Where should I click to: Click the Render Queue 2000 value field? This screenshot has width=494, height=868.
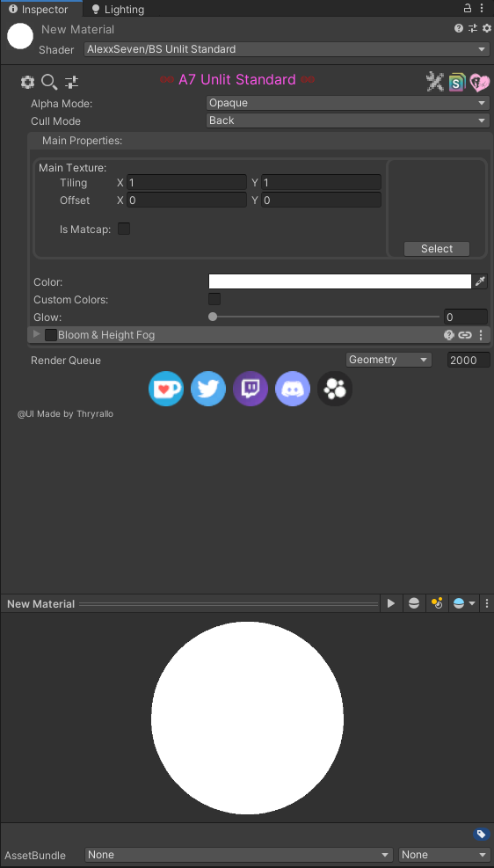click(x=469, y=360)
